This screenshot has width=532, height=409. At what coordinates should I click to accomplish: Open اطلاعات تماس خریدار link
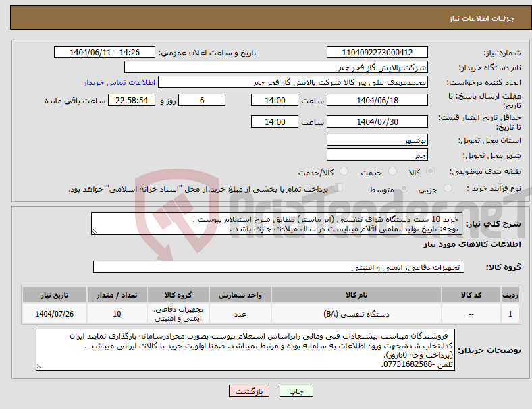click(x=119, y=82)
